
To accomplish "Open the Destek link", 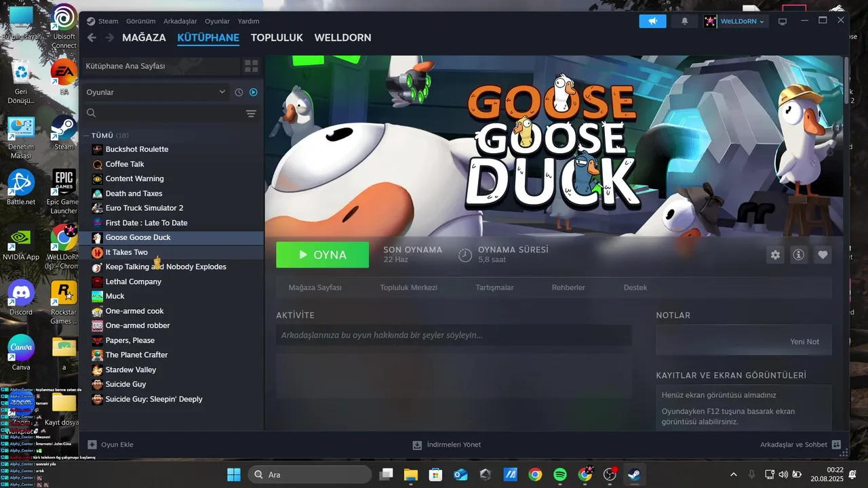I will click(x=635, y=287).
